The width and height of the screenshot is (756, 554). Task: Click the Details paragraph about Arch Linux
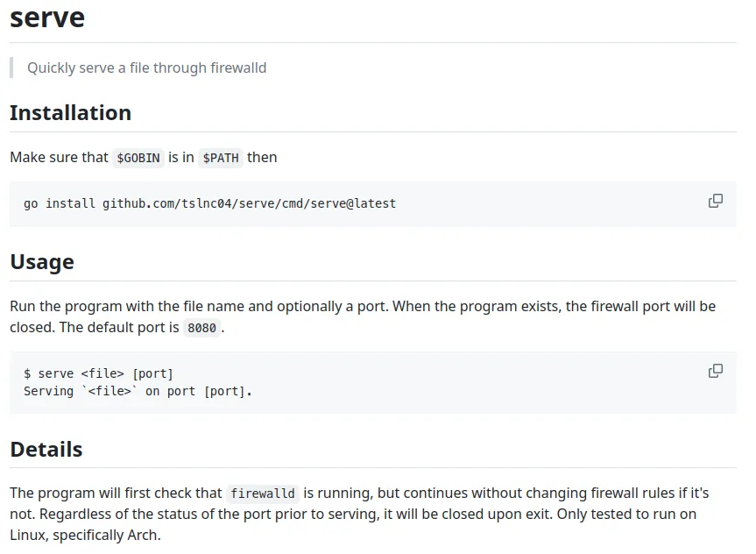coord(350,514)
